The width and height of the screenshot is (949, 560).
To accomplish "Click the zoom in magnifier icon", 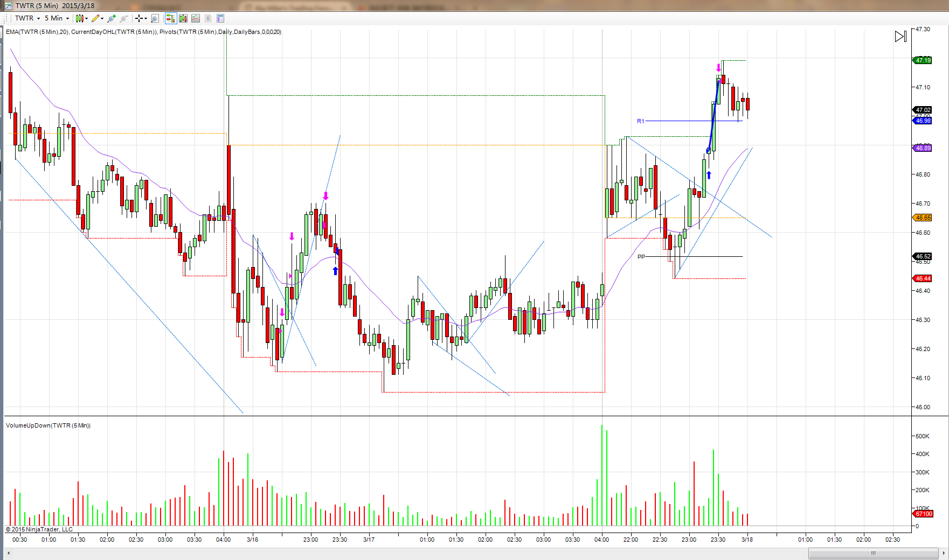I will pos(112,18).
